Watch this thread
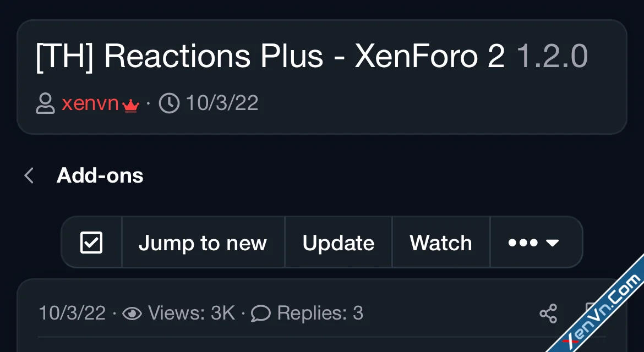 coord(441,243)
